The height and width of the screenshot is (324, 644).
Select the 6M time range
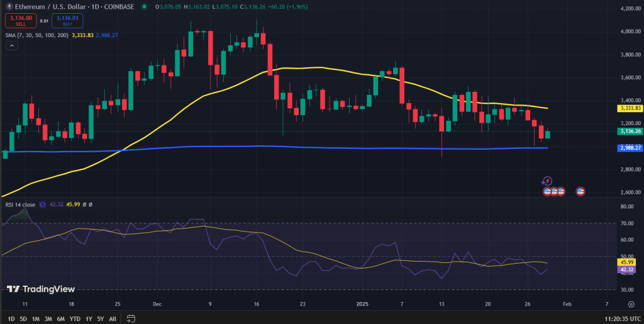[x=61, y=319]
